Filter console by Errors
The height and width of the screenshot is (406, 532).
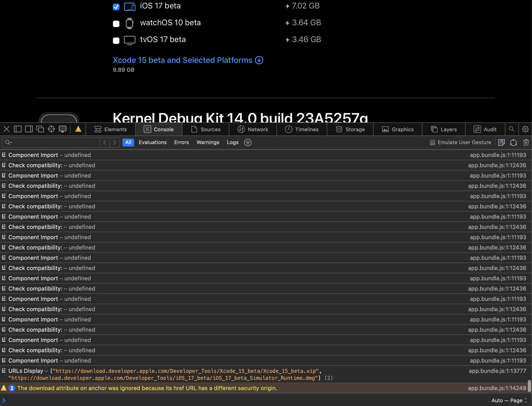pos(182,142)
